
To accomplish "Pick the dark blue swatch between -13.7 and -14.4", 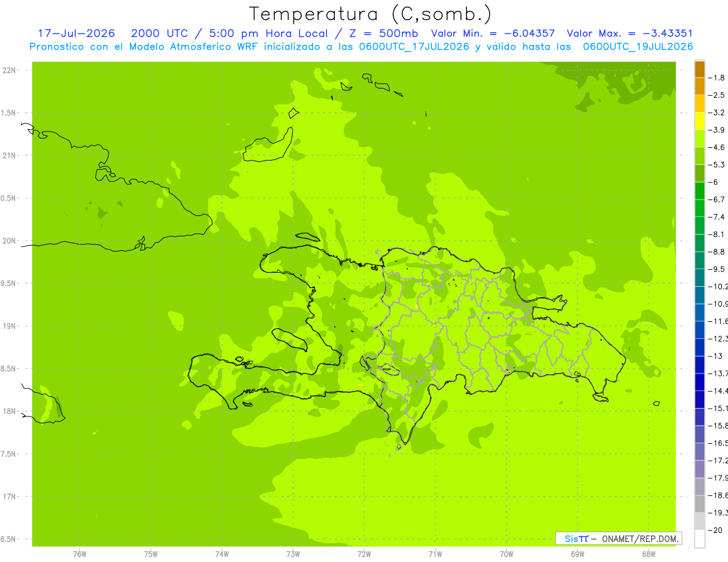I will (699, 382).
